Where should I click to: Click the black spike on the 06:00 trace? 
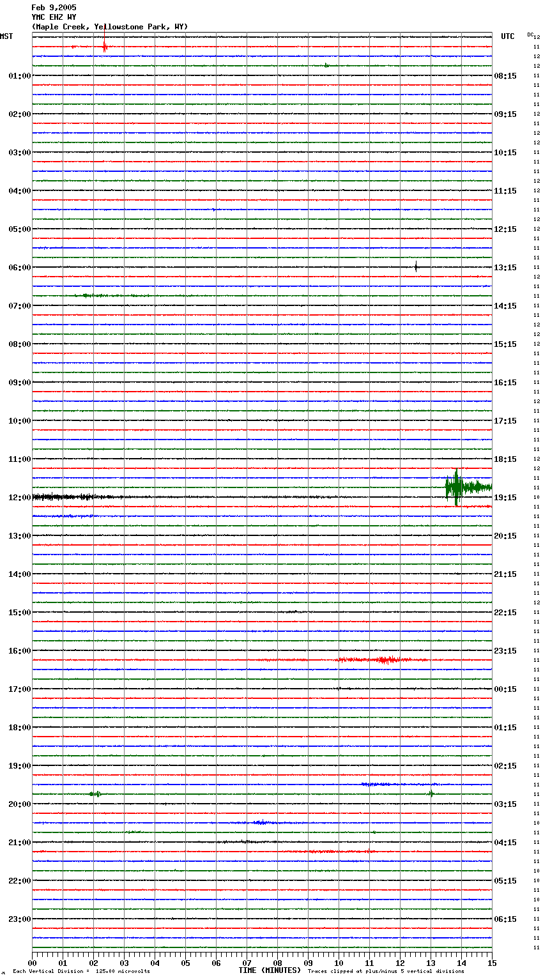point(416,267)
